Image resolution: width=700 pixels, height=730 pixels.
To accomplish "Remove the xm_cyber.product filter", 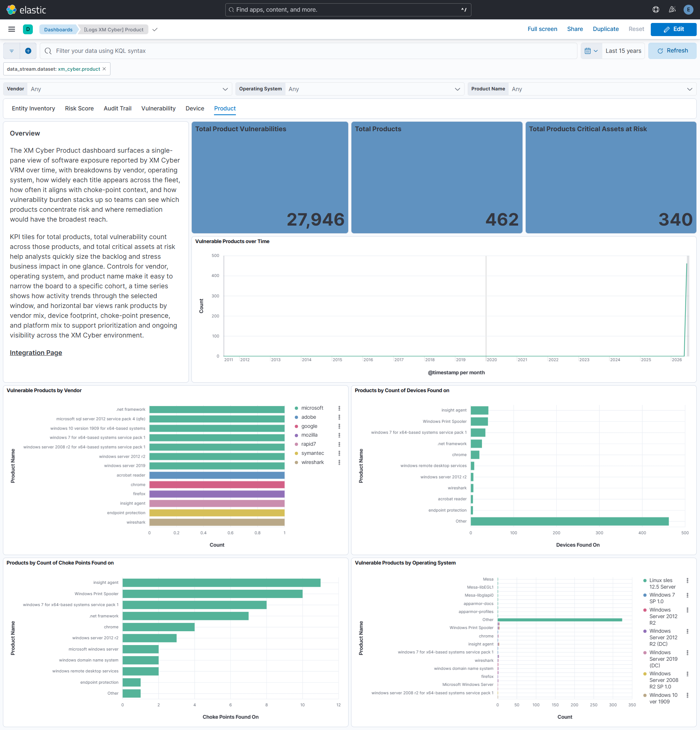I will point(104,69).
